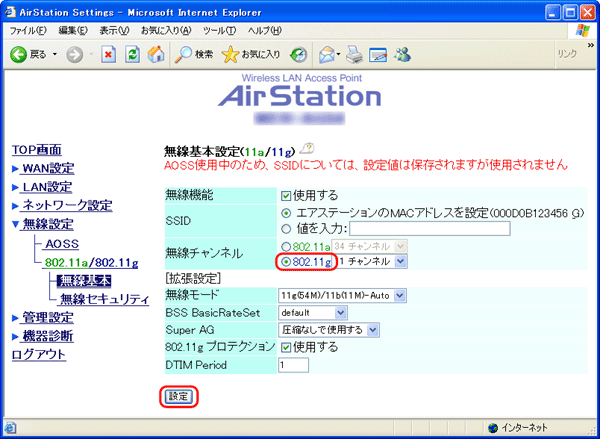
Task: Click the Mail envelope icon
Action: coord(326,55)
